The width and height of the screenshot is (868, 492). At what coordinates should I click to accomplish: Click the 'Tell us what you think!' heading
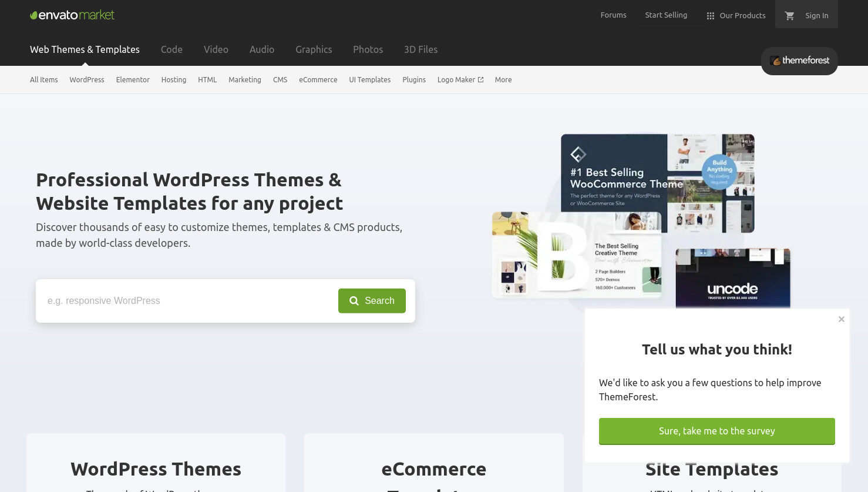click(717, 350)
